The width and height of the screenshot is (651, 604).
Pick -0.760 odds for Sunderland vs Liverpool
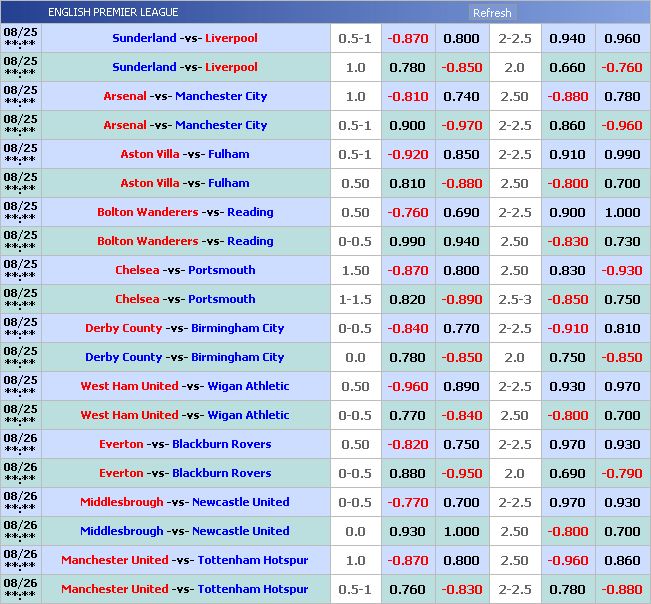[x=622, y=68]
